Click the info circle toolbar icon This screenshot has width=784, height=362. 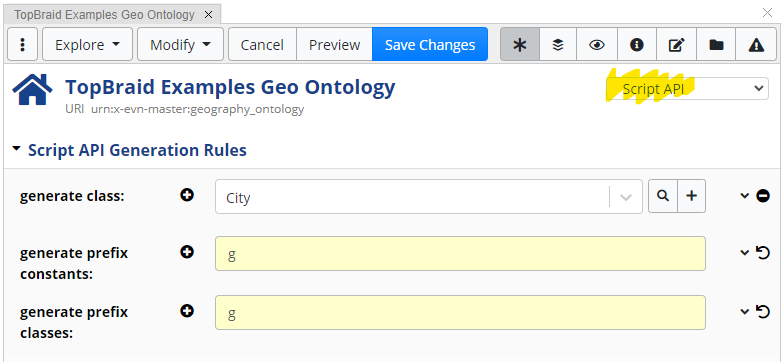point(636,44)
